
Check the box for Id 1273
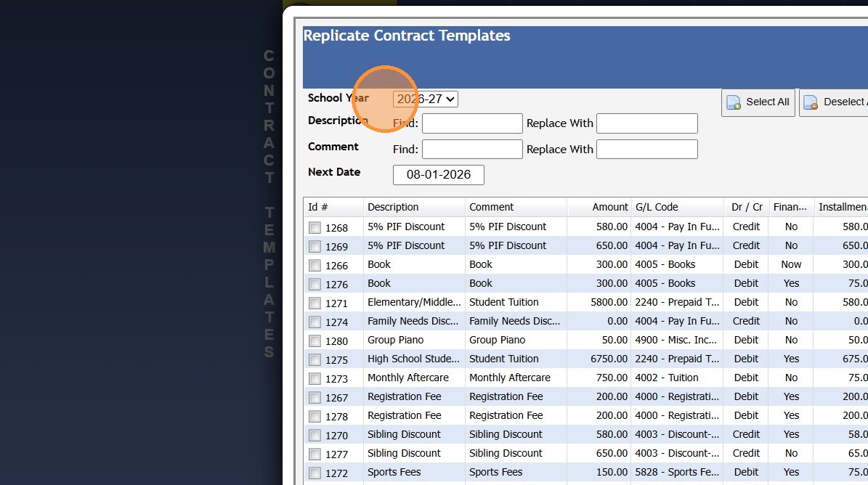(315, 378)
